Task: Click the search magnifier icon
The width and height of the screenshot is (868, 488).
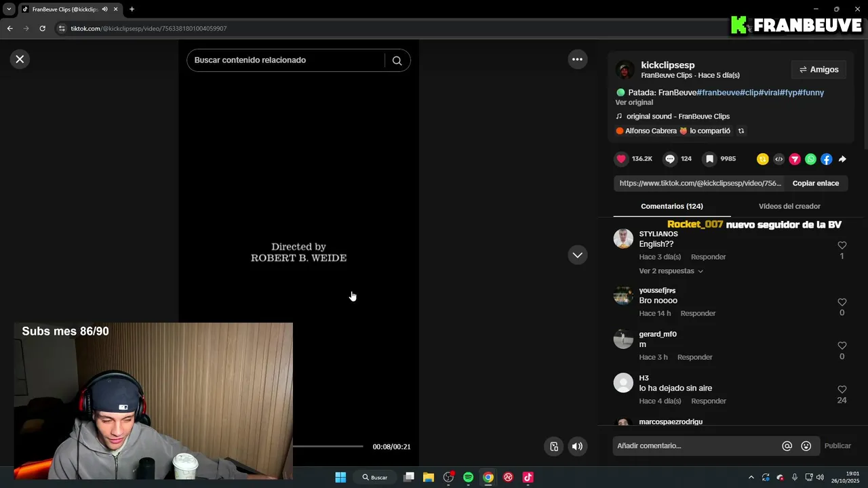Action: click(x=397, y=60)
